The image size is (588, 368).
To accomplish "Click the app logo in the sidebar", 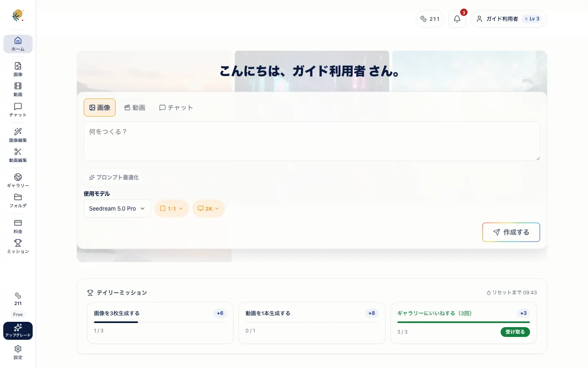I will click(x=18, y=16).
